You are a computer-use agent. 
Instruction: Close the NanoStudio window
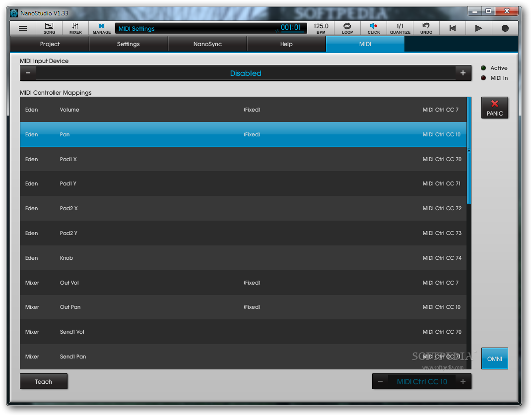(x=507, y=11)
